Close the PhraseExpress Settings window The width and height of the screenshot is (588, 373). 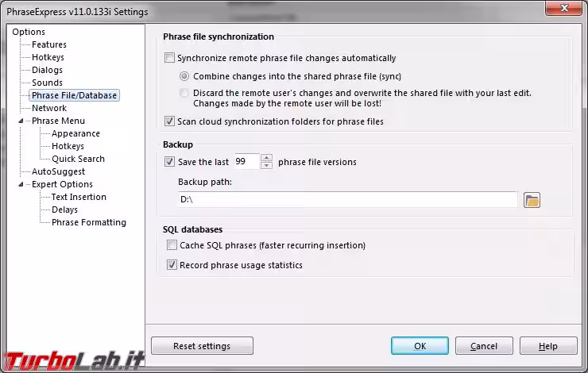(x=563, y=8)
